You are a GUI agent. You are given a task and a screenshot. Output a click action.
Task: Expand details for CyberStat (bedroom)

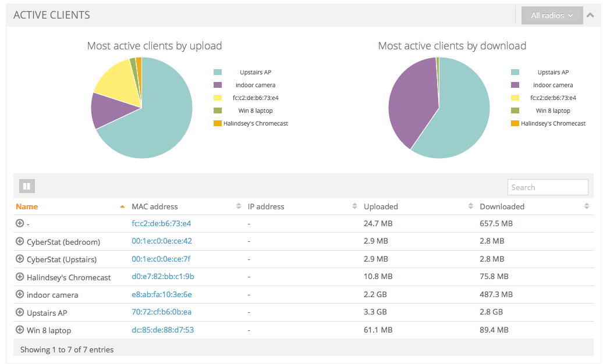(20, 241)
